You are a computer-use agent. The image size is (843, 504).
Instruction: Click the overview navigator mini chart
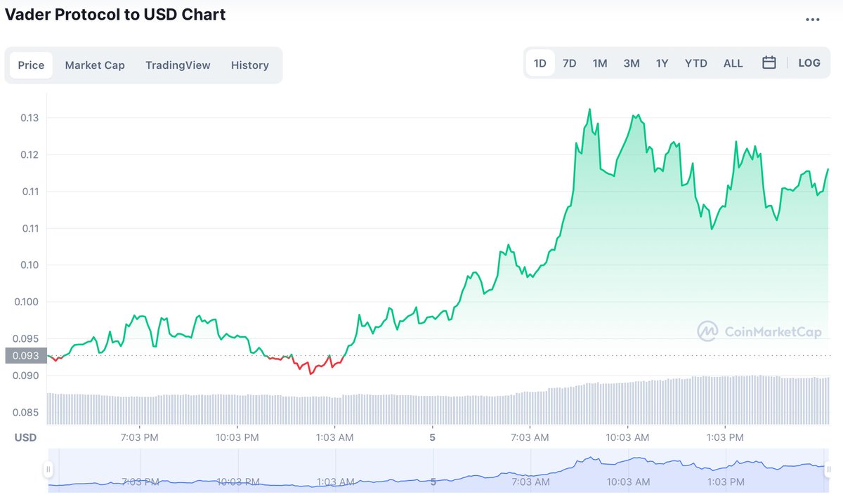point(438,469)
